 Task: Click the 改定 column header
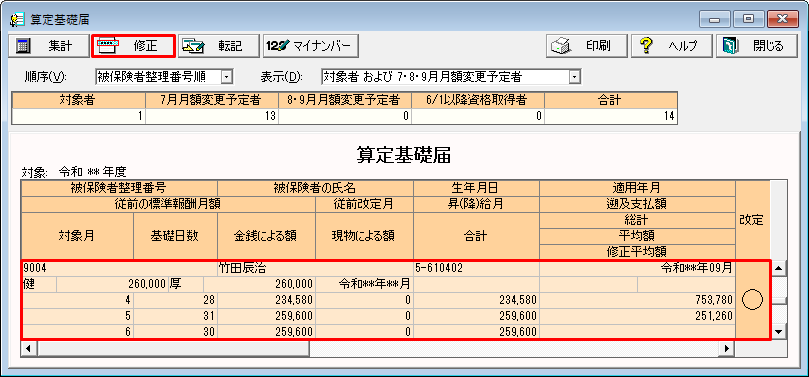coord(752,220)
